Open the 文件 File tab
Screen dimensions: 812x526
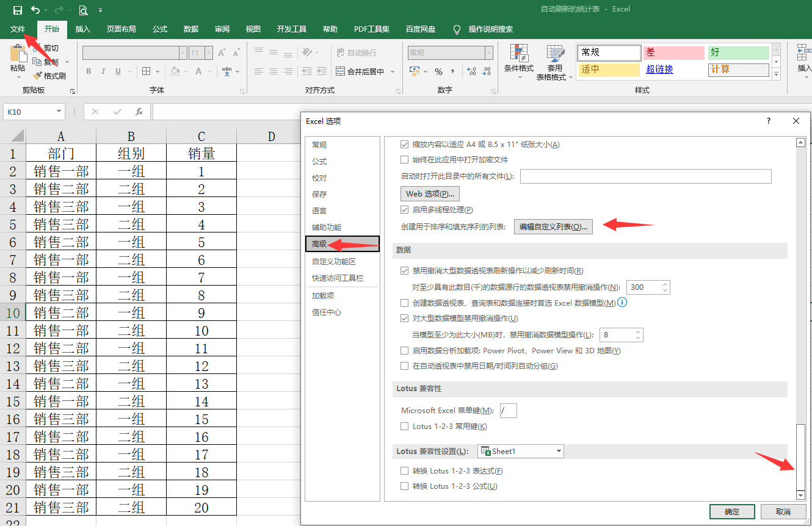[18, 29]
